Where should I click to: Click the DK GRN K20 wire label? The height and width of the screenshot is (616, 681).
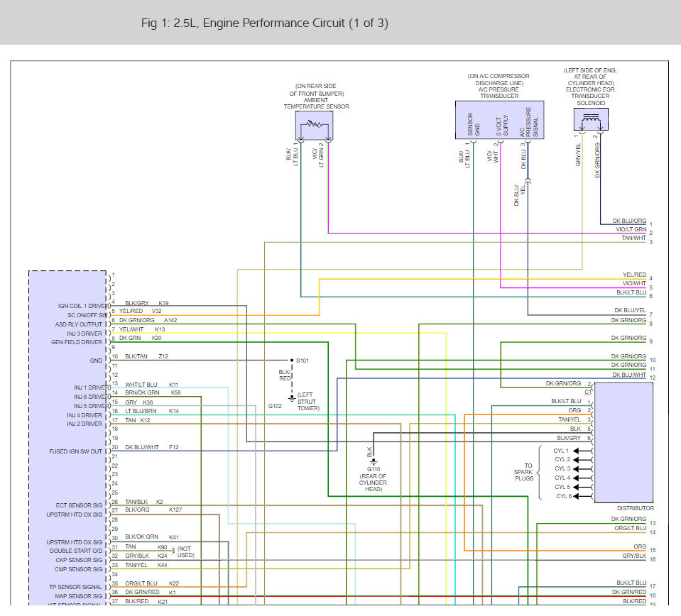click(141, 338)
